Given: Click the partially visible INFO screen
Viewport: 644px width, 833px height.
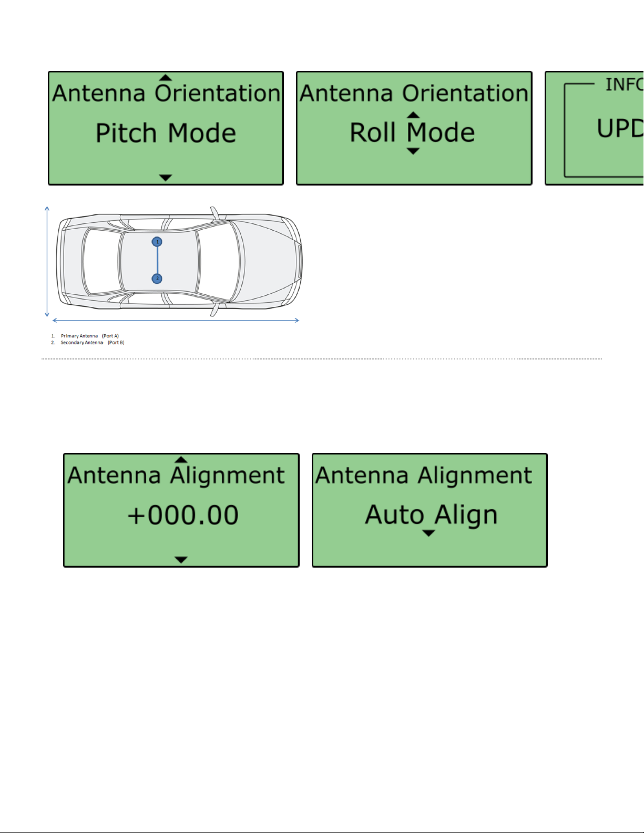Looking at the screenshot, I should (x=595, y=128).
